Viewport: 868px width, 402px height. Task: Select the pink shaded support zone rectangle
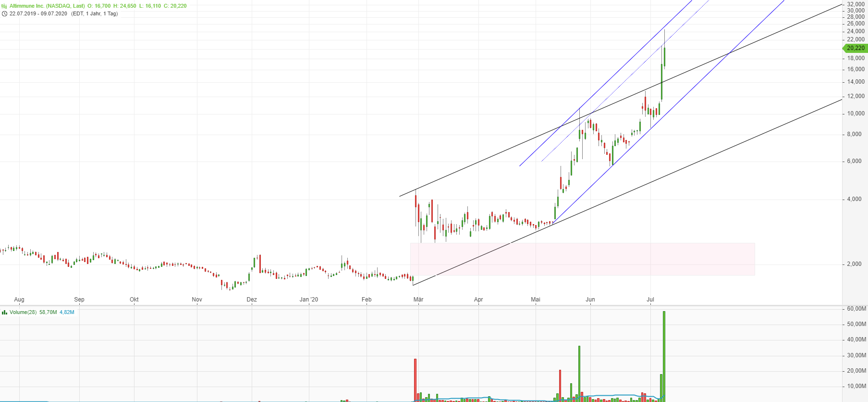[x=582, y=259]
